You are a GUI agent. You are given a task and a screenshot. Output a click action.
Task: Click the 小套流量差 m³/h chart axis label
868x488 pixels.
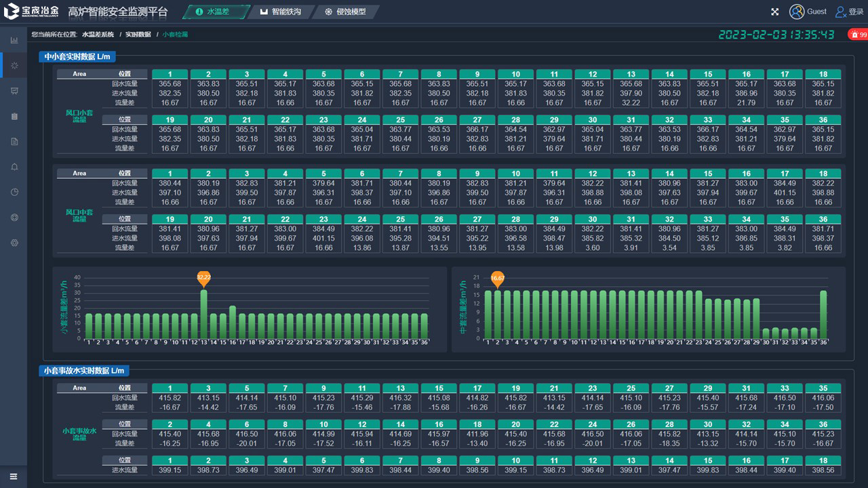(64, 308)
